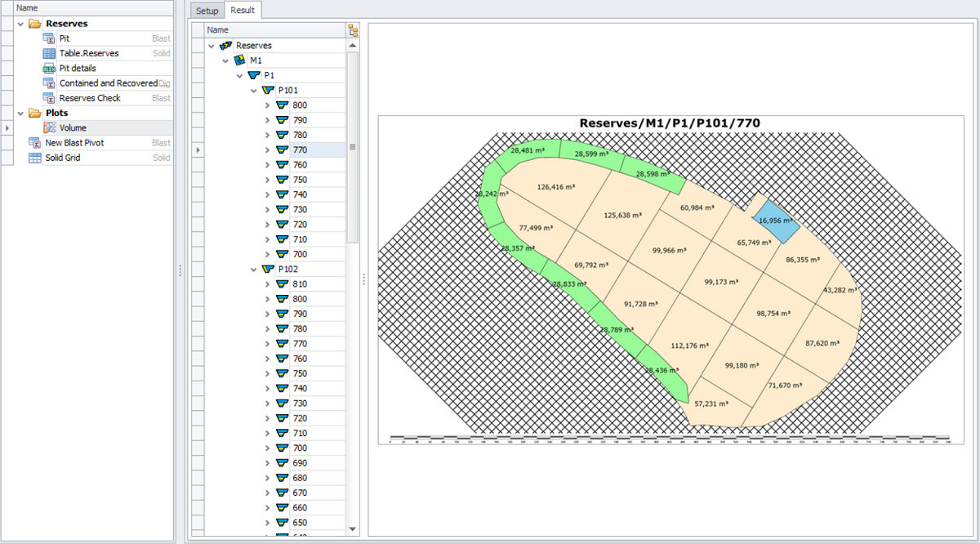Click the New Blast Pivot icon
Screen dimensions: 980x544
coord(35,143)
